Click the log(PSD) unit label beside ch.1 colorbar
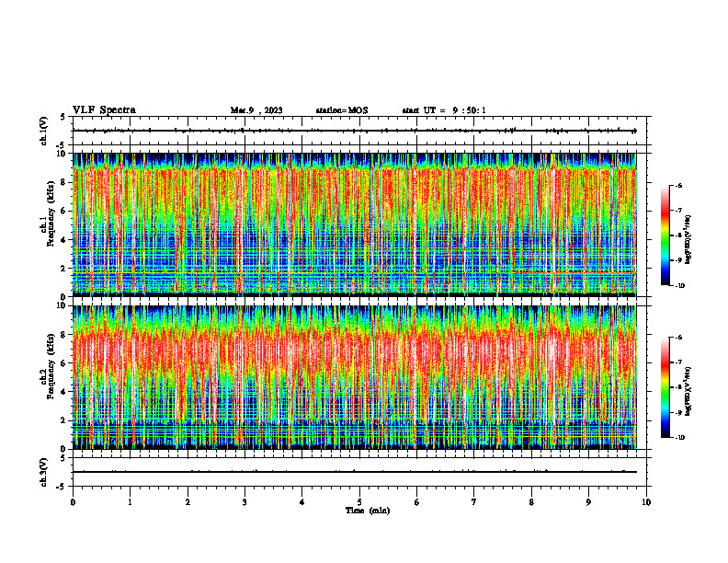 pos(688,240)
